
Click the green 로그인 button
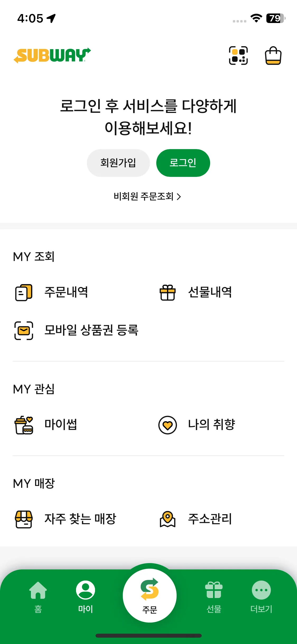click(x=183, y=163)
